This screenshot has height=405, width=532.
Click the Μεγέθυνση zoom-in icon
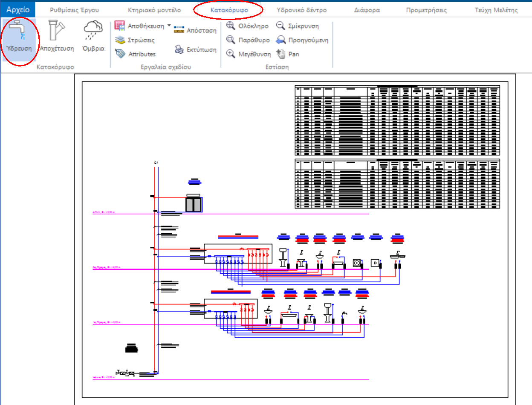(x=250, y=54)
